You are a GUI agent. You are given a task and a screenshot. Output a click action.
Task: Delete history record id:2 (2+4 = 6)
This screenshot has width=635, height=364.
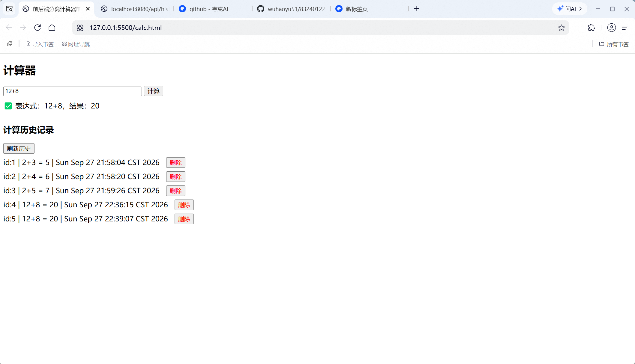pos(176,177)
